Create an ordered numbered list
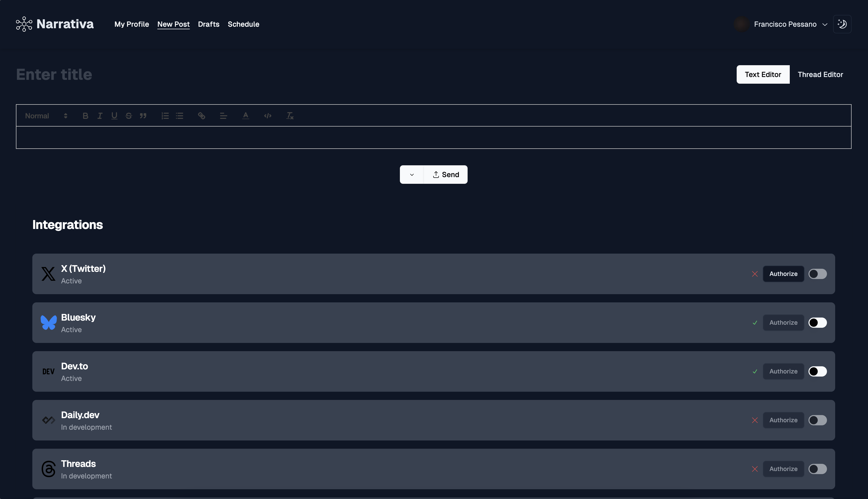 pos(165,116)
